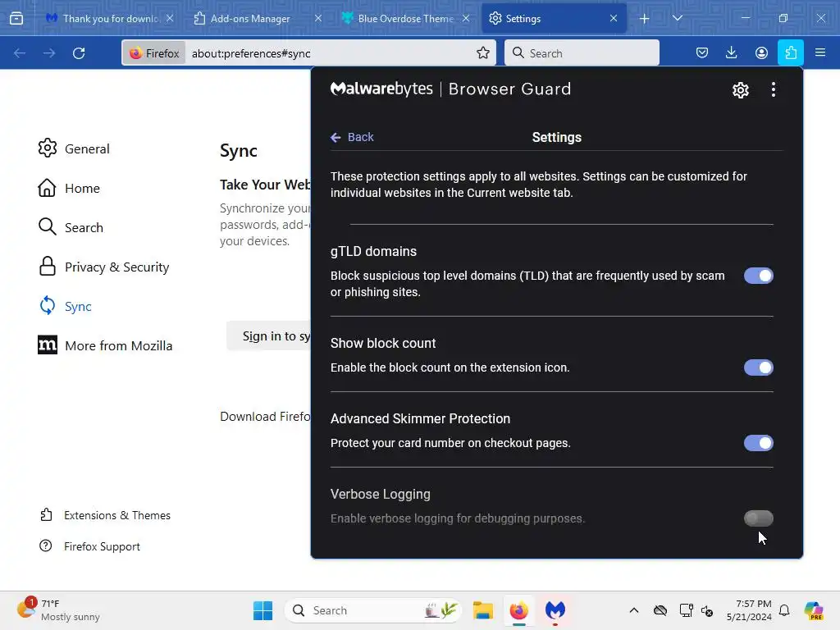Viewport: 840px width, 630px height.
Task: Click the Sign in to sync button
Action: point(268,336)
